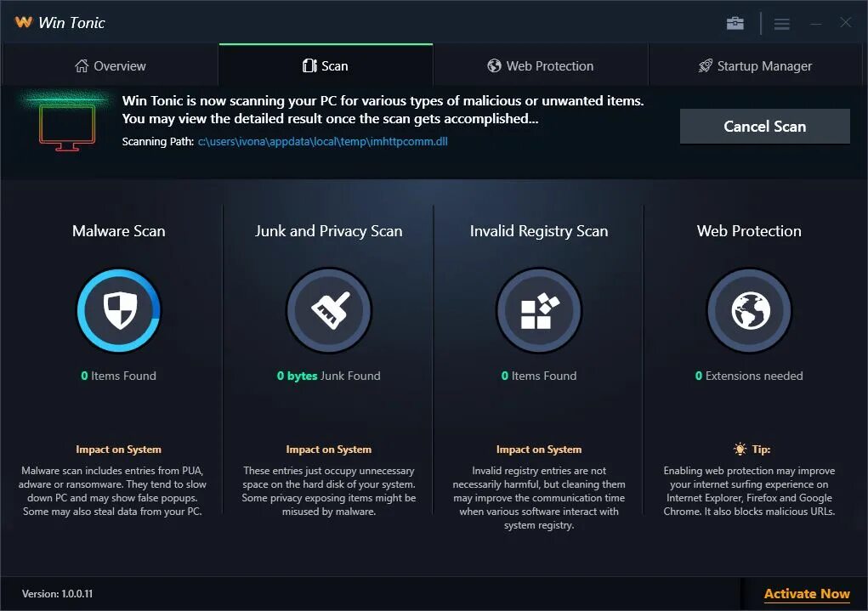Click the Junk and Privacy Scan heading
The image size is (868, 611).
[329, 231]
